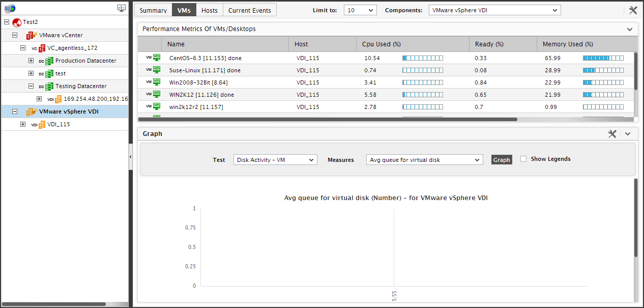Image resolution: width=644 pixels, height=308 pixels.
Task: Click CPU usage bar for CentOS-6.3 row
Action: (423, 58)
